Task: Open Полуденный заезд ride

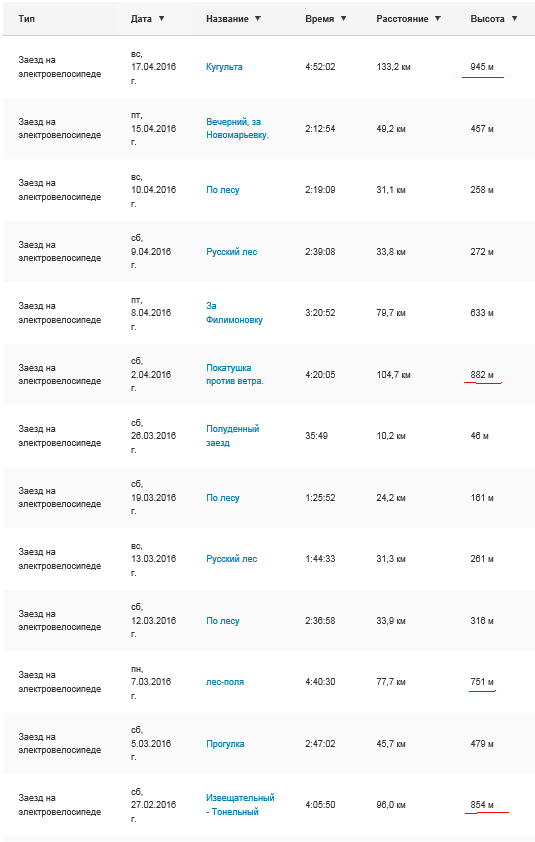Action: tap(233, 435)
